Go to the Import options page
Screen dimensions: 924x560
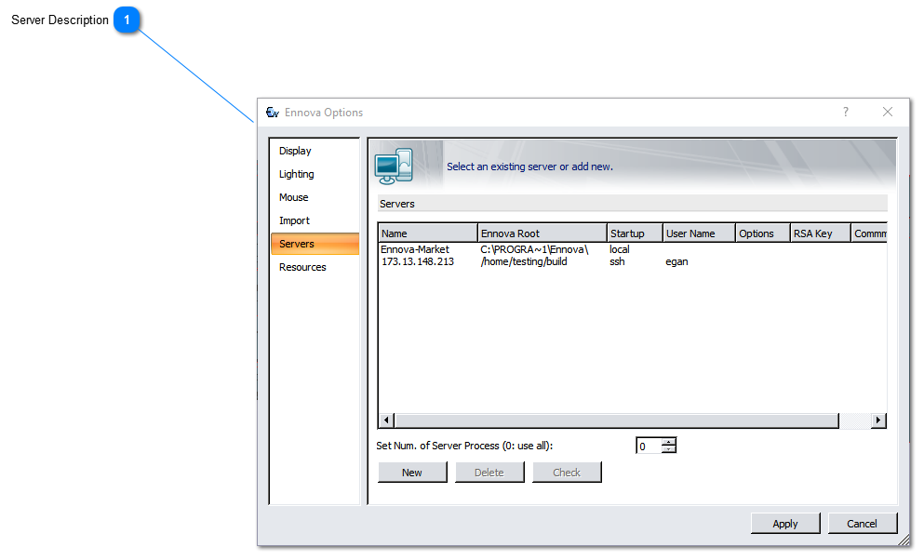(x=295, y=220)
